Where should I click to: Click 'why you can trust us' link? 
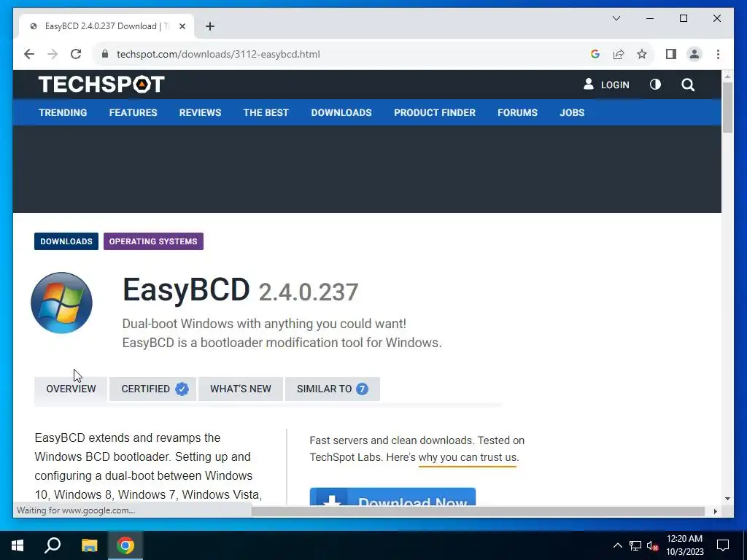click(x=468, y=457)
